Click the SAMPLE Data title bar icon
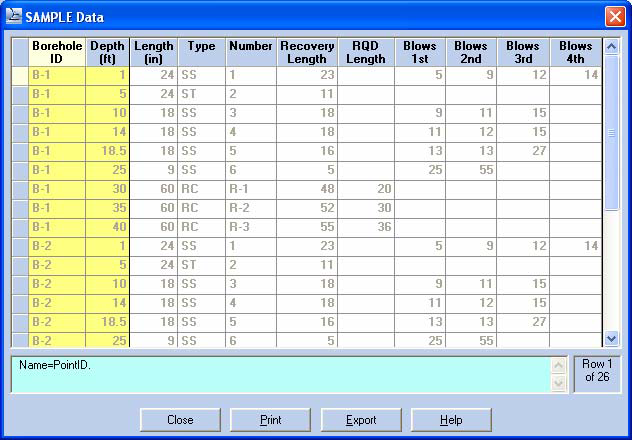Viewport: 632px width, 440px height. click(x=14, y=17)
